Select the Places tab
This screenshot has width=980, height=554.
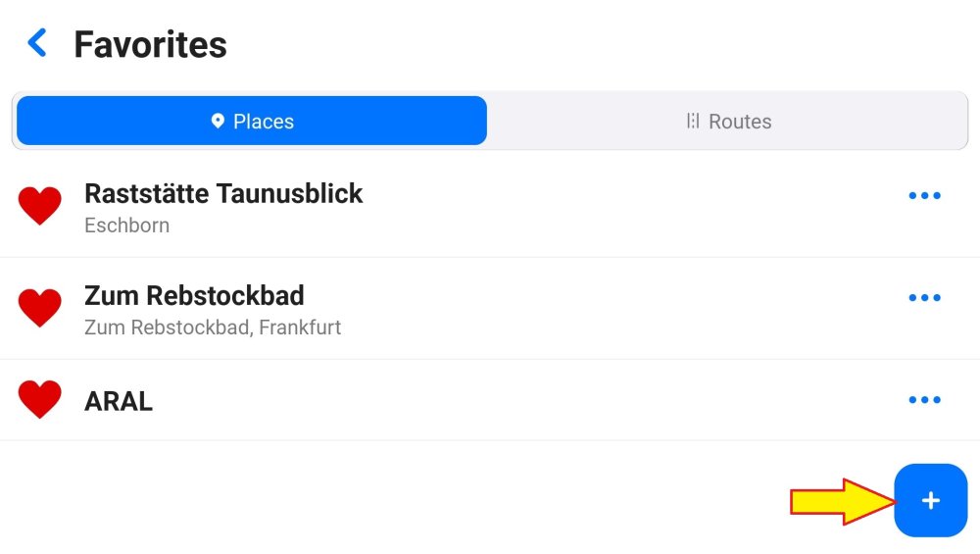[x=252, y=122]
